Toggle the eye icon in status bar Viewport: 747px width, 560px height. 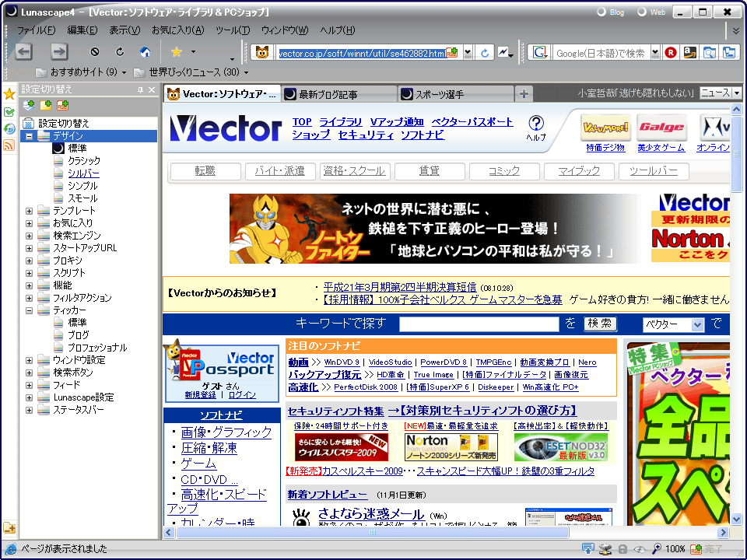(x=640, y=549)
